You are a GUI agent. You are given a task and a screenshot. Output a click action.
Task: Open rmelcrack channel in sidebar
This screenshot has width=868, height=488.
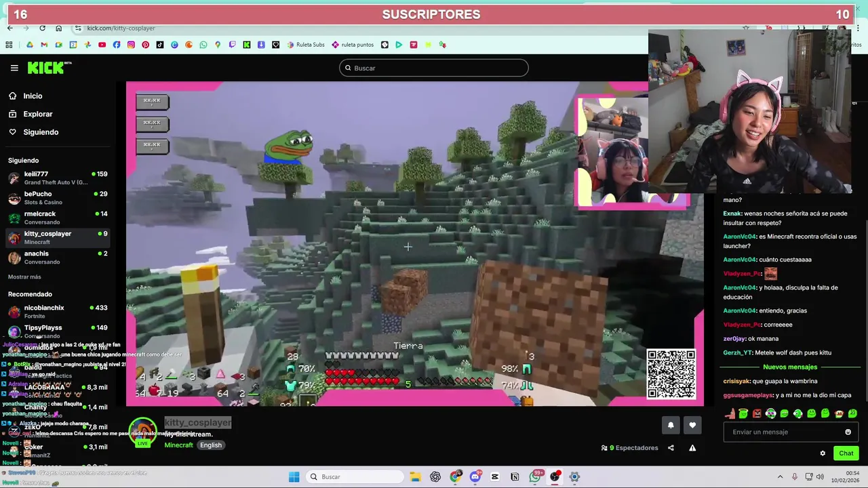[58, 218]
